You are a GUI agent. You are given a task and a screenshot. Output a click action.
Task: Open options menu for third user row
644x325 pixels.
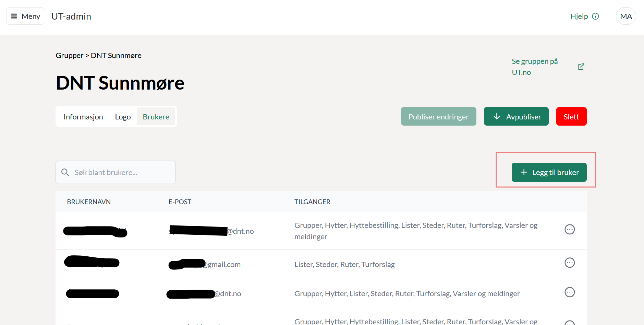569,292
